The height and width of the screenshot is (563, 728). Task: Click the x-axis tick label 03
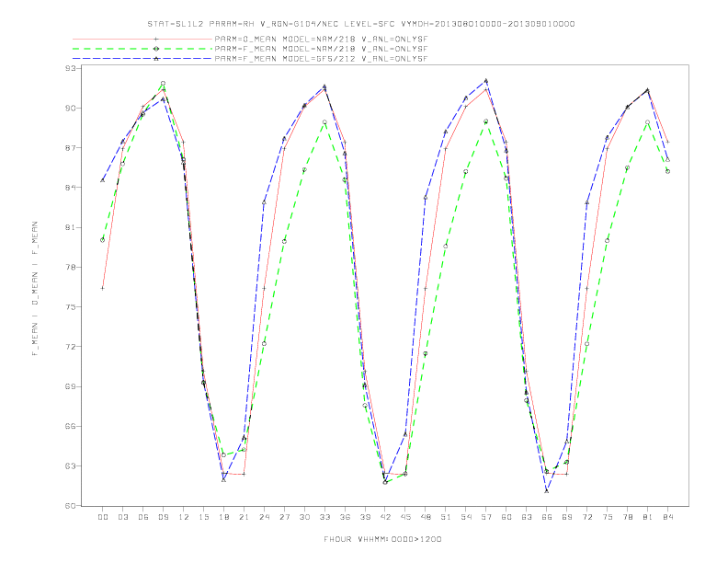pyautogui.click(x=122, y=517)
